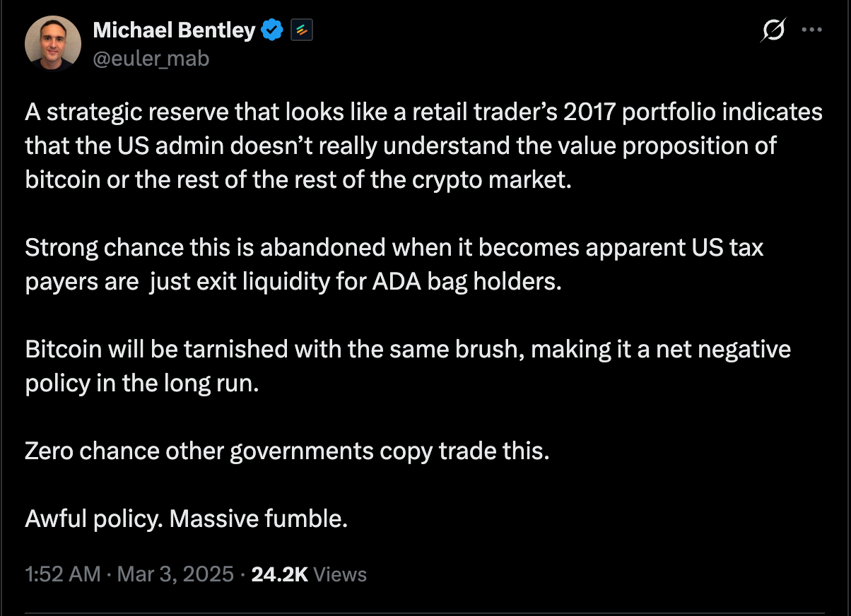Select the Michael Bentley display name

coord(174,30)
